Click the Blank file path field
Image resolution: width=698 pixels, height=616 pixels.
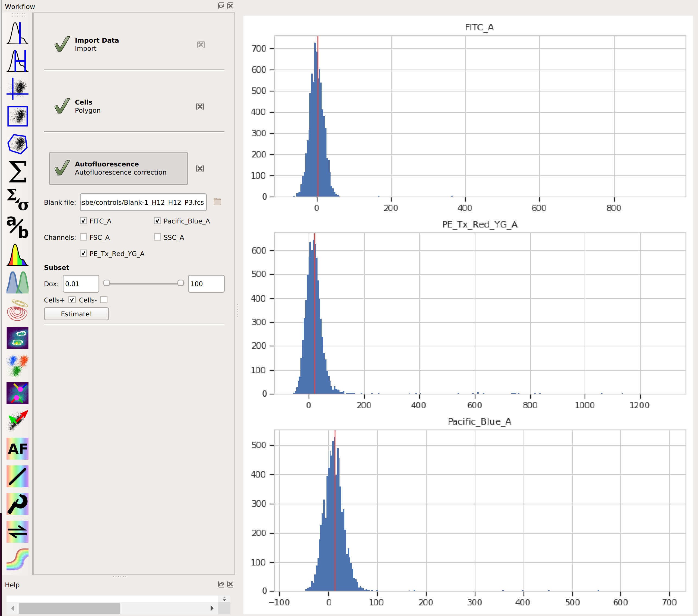point(143,202)
